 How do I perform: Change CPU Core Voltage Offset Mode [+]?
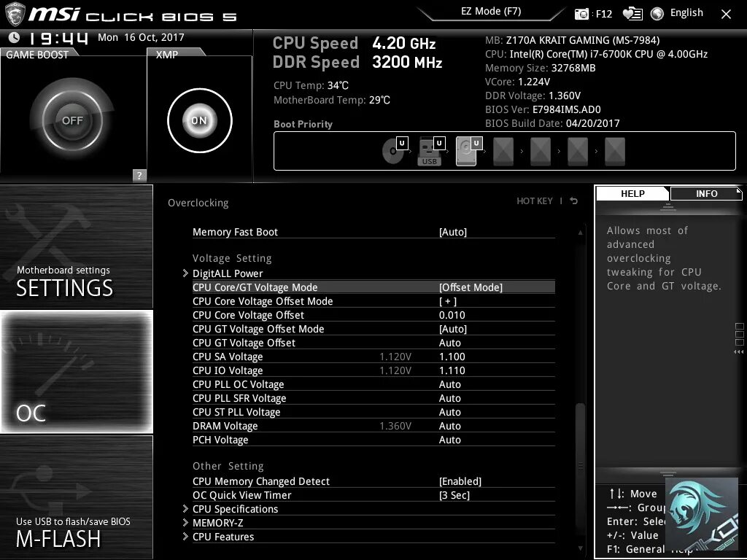448,301
